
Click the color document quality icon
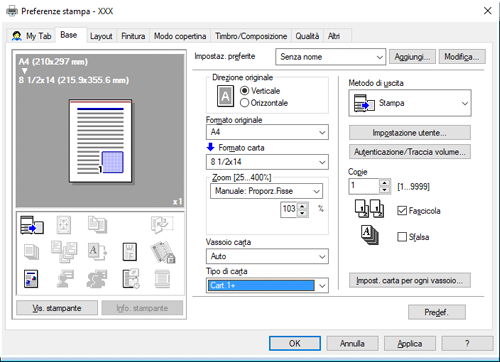click(31, 279)
